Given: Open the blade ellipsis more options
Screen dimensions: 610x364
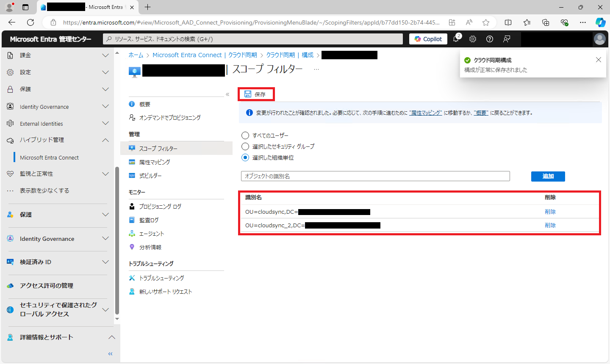Looking at the screenshot, I should [316, 69].
